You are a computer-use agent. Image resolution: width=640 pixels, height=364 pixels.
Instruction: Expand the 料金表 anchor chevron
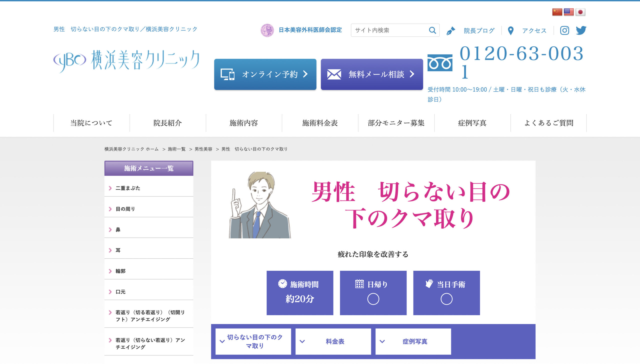click(302, 341)
